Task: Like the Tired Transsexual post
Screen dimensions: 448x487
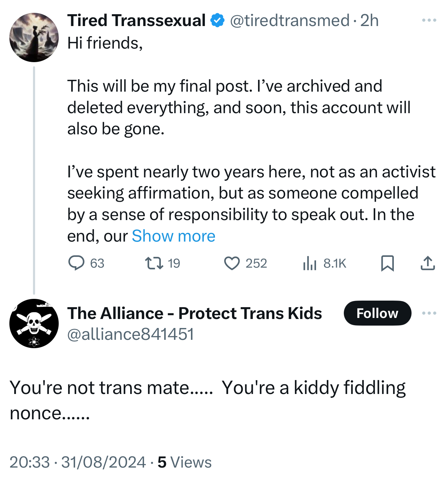Action: (x=232, y=263)
